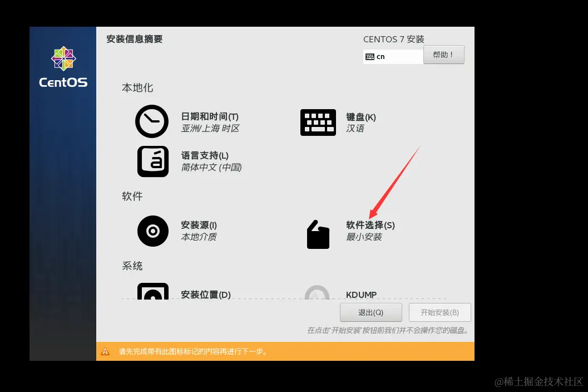Click the cn keyboard layout indicator field
Image resolution: width=588 pixels, height=392 pixels.
(x=393, y=57)
